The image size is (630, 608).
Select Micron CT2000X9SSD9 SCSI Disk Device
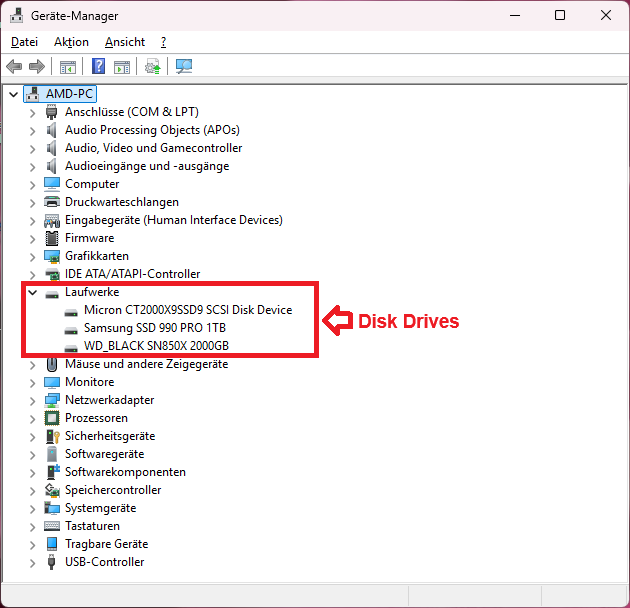pyautogui.click(x=188, y=310)
